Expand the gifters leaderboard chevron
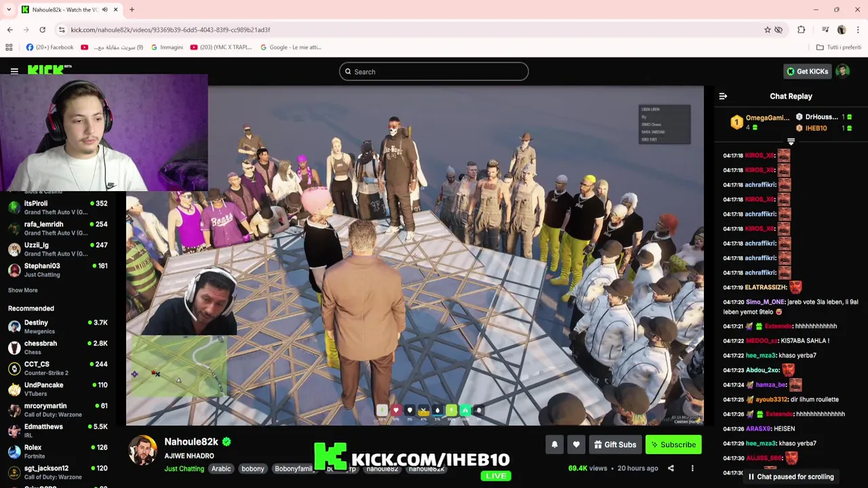This screenshot has height=488, width=868. (x=791, y=142)
